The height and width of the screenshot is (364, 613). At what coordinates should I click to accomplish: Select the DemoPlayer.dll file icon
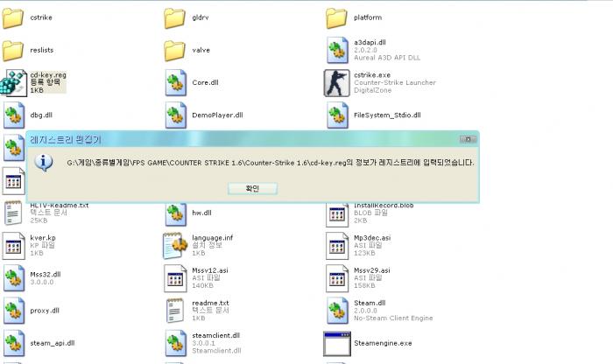pyautogui.click(x=175, y=115)
